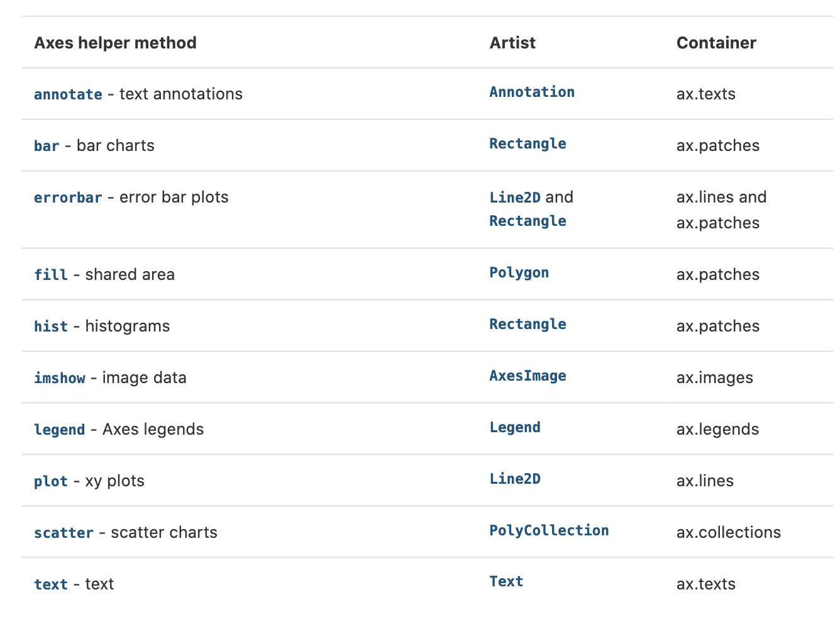Follow the fill method link
Image resolution: width=840 pixels, height=619 pixels.
[51, 275]
